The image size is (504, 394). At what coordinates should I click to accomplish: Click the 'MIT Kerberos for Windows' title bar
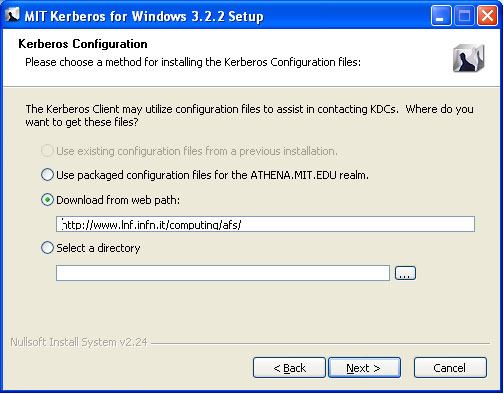point(144,16)
